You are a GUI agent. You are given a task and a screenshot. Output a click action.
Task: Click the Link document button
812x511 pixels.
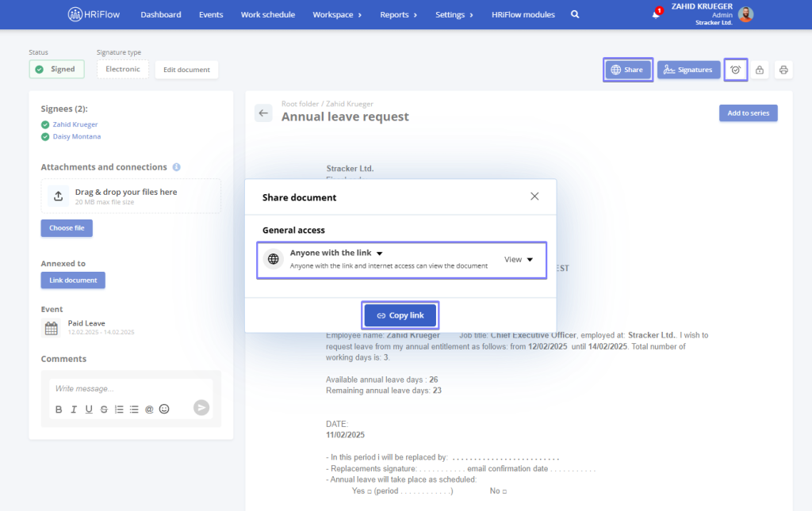73,280
